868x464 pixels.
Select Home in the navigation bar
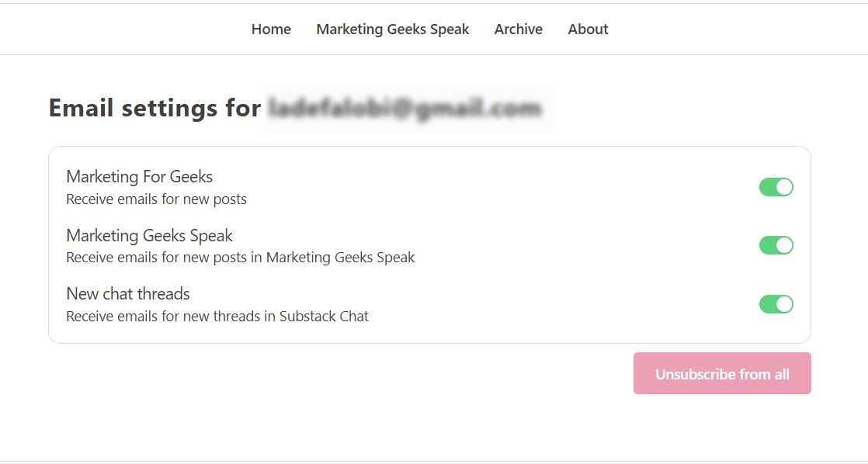pos(271,29)
